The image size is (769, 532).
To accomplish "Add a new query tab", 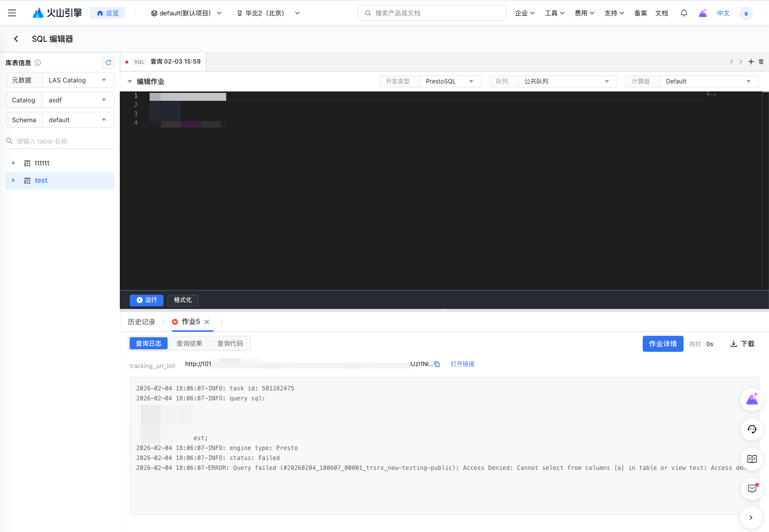I will pos(751,62).
